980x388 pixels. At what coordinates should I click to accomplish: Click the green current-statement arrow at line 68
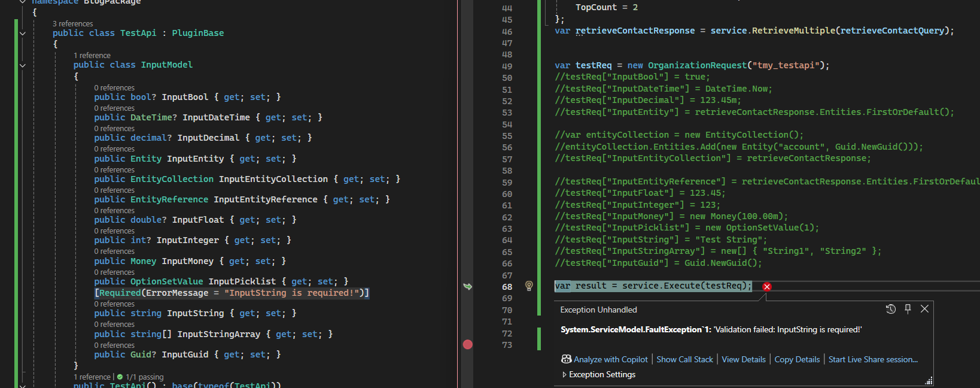(468, 286)
